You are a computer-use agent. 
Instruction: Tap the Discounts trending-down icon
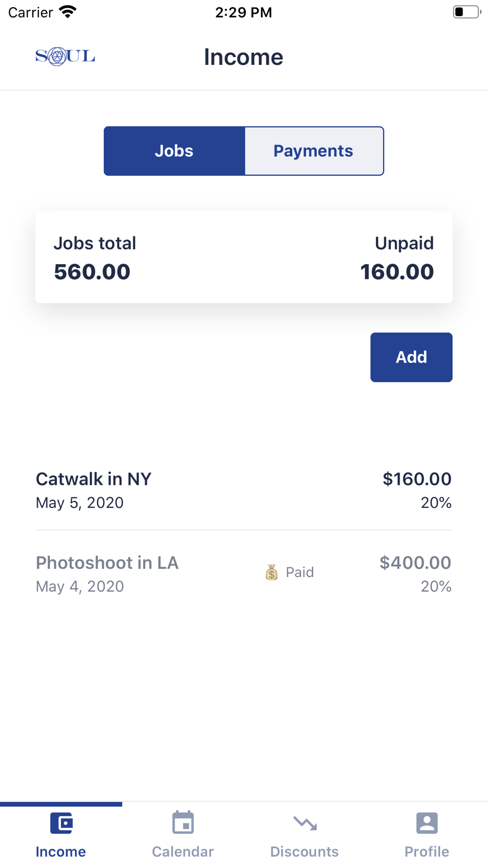point(305,823)
